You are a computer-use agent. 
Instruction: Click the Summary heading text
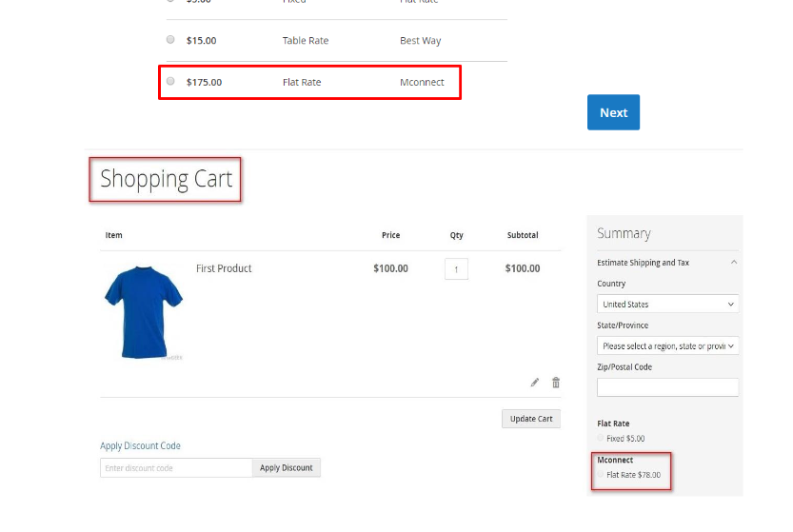click(624, 233)
